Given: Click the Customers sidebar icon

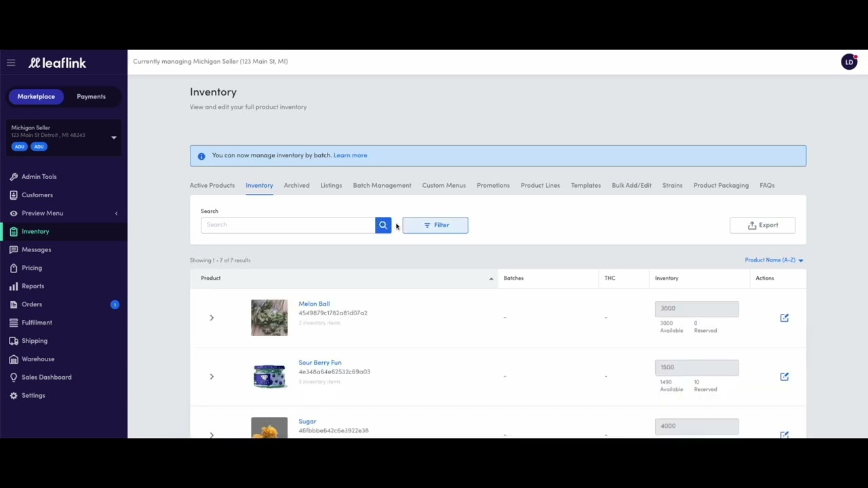Looking at the screenshot, I should pos(14,195).
